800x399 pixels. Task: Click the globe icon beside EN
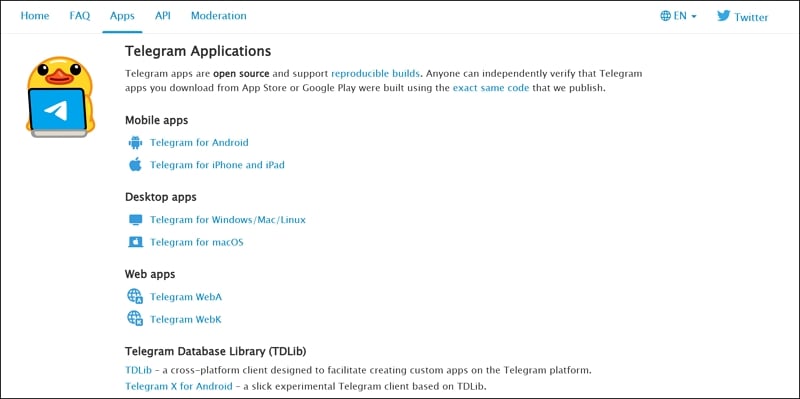click(665, 16)
